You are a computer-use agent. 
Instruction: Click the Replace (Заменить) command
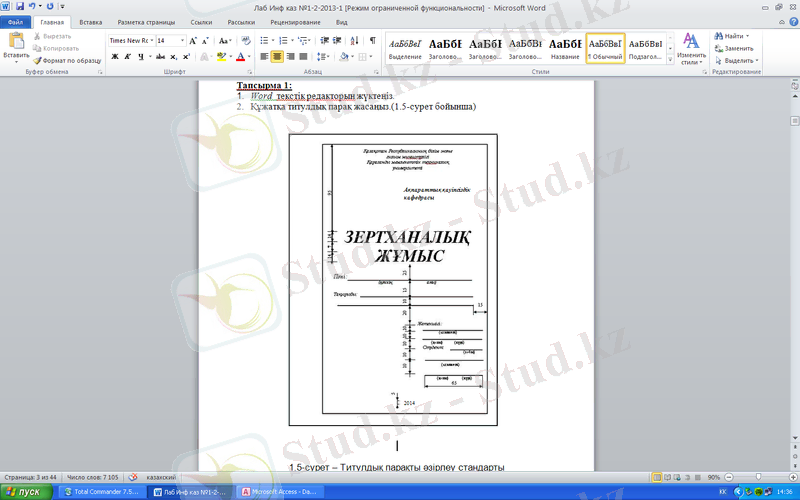pos(735,48)
